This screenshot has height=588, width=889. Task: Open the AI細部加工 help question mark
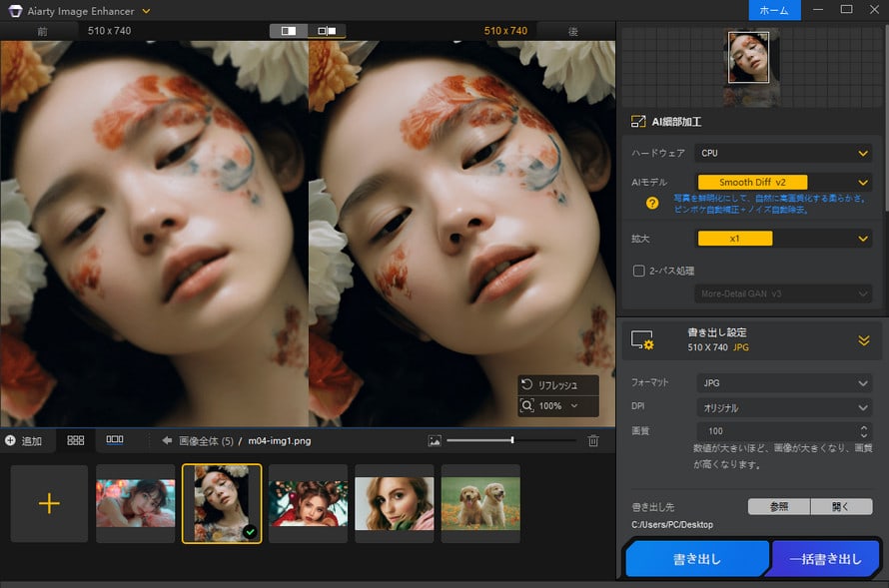pos(650,204)
